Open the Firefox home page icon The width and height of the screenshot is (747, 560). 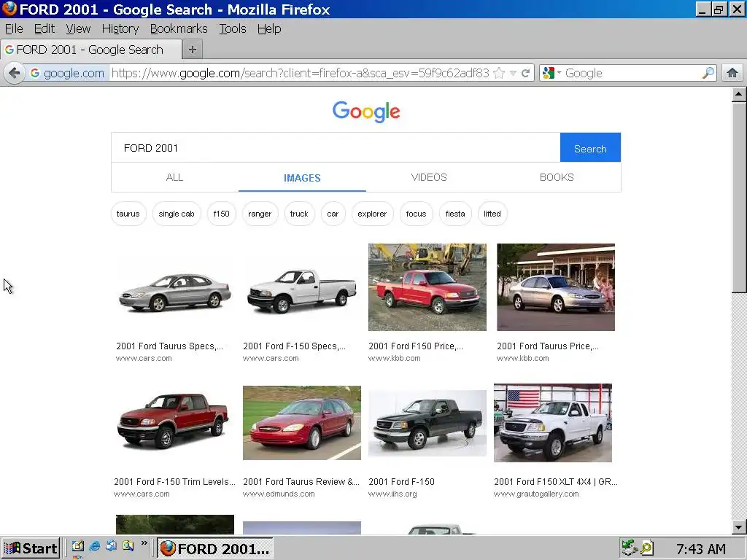732,73
